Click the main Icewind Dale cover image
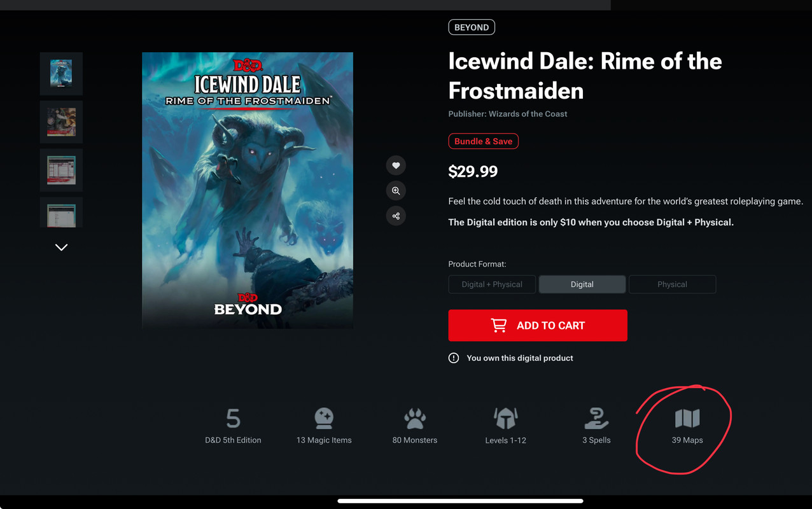The image size is (812, 509). [x=248, y=190]
